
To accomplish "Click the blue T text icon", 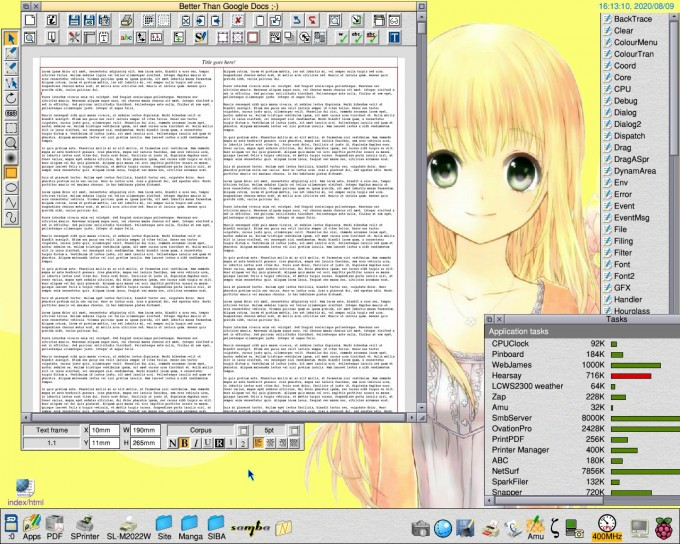I will [x=394, y=37].
